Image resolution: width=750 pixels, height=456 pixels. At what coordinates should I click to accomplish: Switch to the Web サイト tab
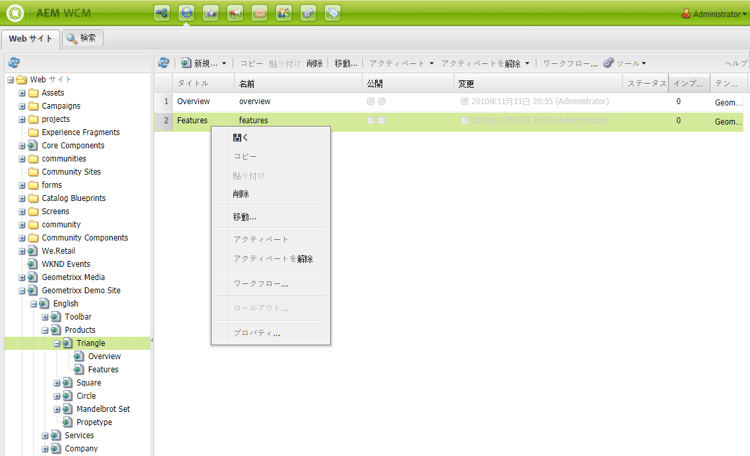pos(30,39)
